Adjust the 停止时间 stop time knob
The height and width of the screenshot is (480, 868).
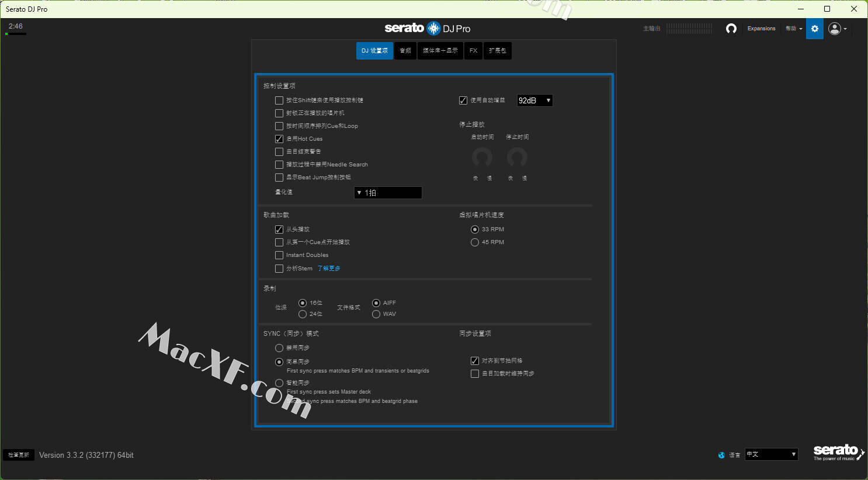[517, 157]
